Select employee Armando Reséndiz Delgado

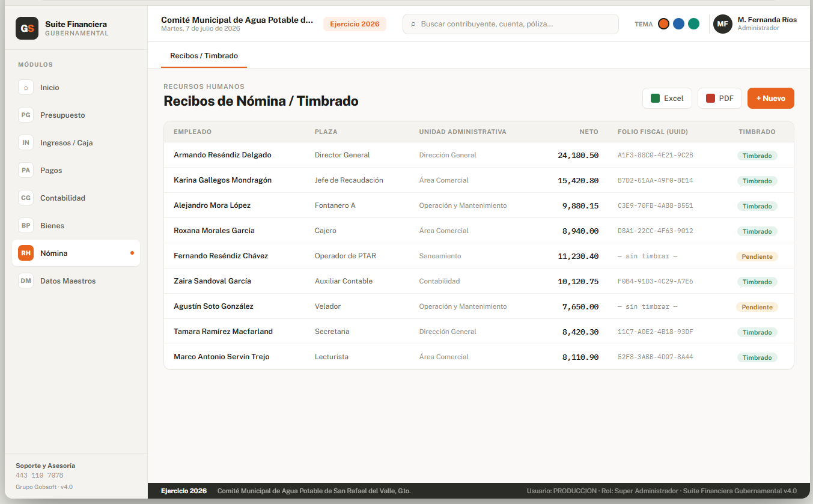click(x=222, y=155)
